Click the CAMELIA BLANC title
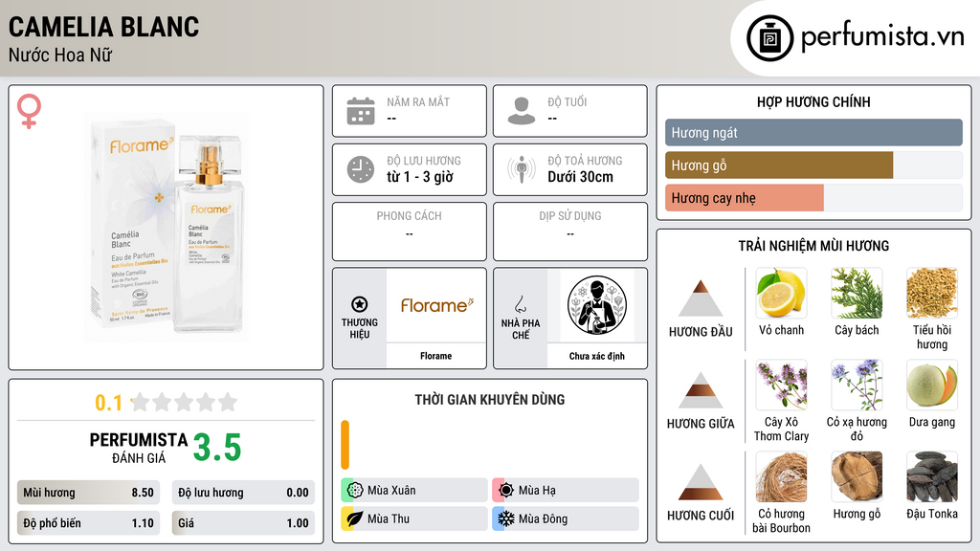This screenshot has height=551, width=980. pos(103,27)
